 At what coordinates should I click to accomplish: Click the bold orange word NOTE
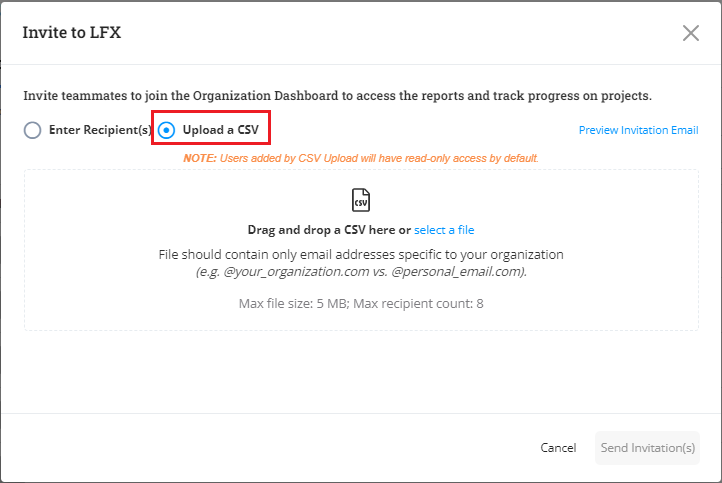pyautogui.click(x=199, y=158)
